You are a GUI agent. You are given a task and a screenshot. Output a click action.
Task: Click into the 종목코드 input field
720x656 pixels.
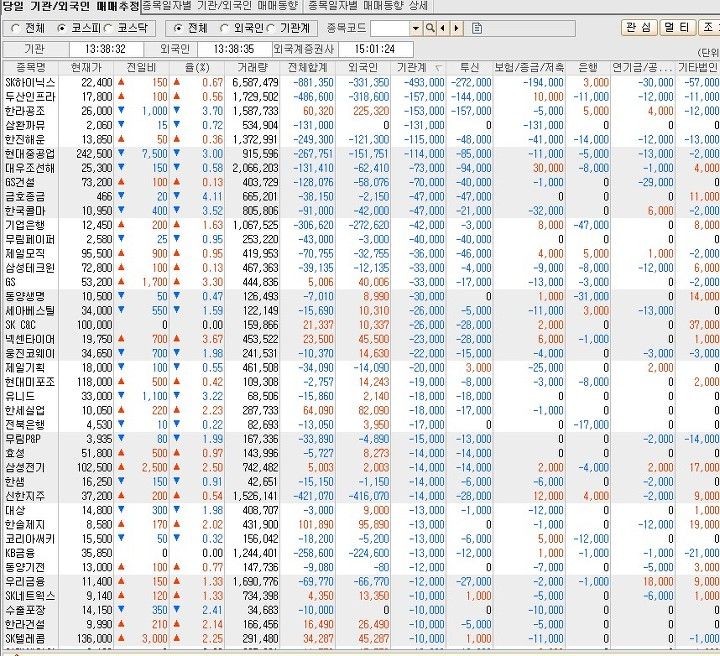click(390, 28)
